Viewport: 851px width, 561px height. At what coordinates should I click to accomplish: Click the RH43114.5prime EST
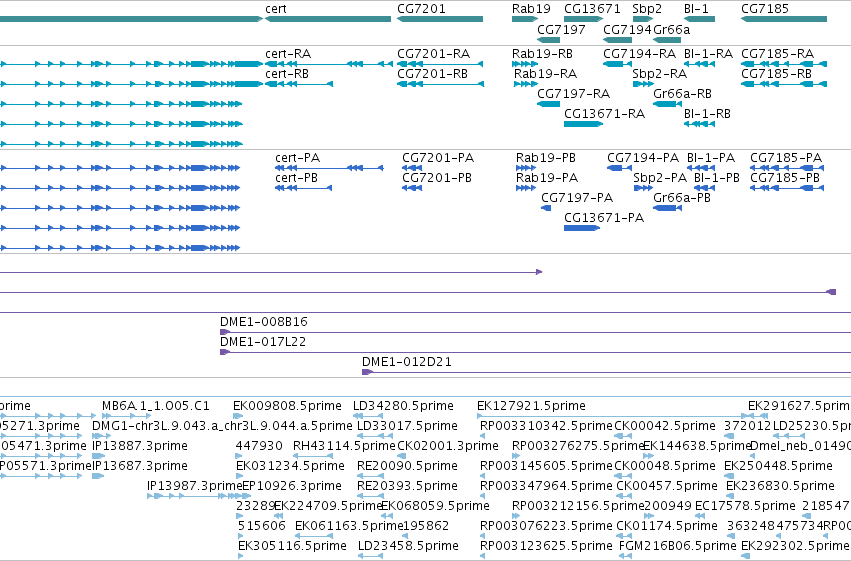click(313, 456)
